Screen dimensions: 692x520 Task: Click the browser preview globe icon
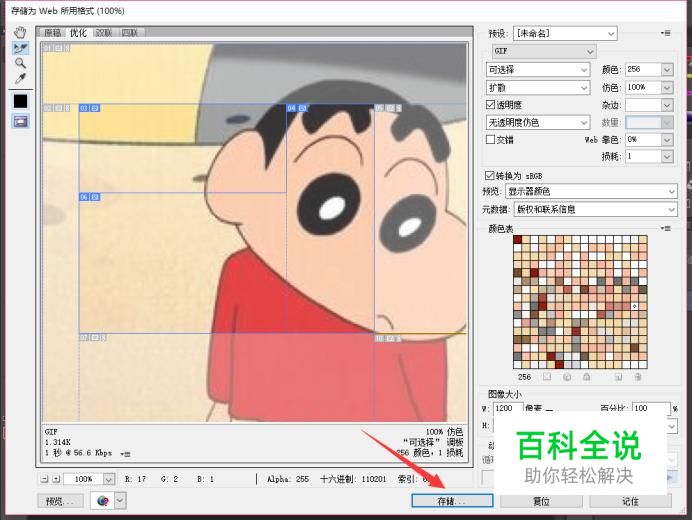tap(102, 501)
